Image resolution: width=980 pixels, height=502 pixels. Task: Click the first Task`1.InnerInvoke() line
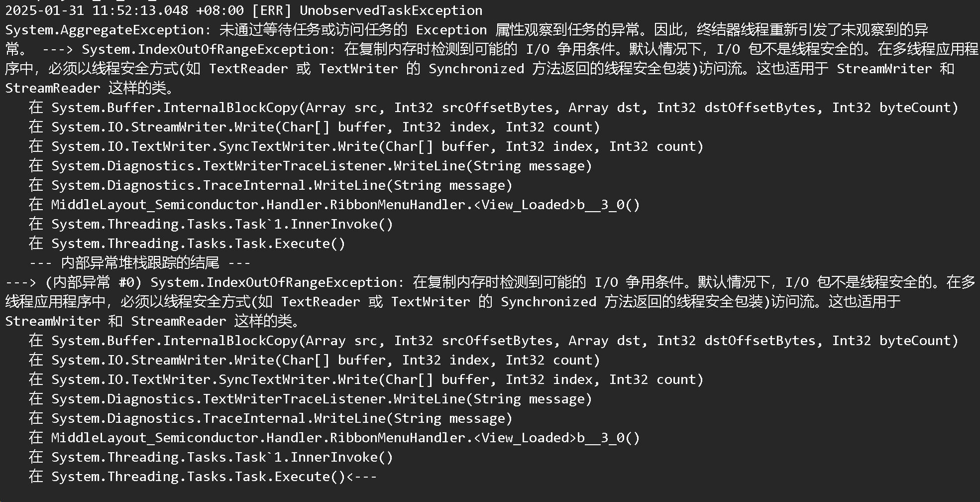(211, 224)
